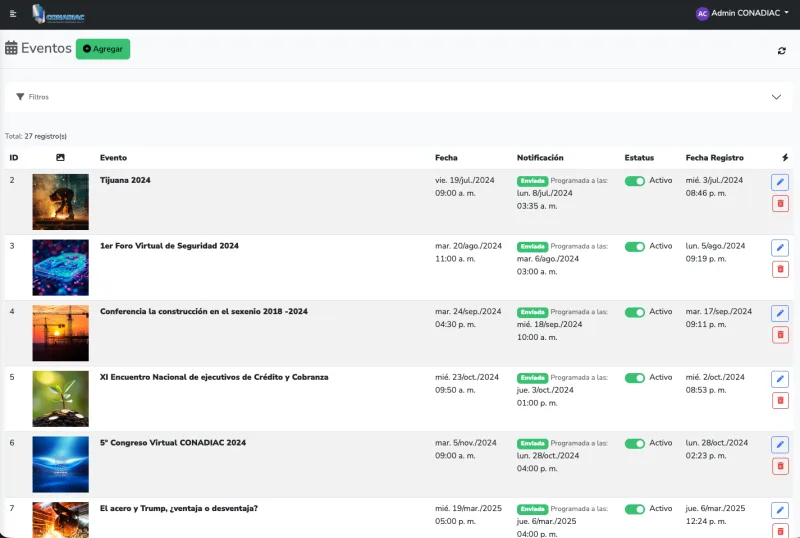Click the Enviada badge for Tijuana 2024

click(532, 181)
